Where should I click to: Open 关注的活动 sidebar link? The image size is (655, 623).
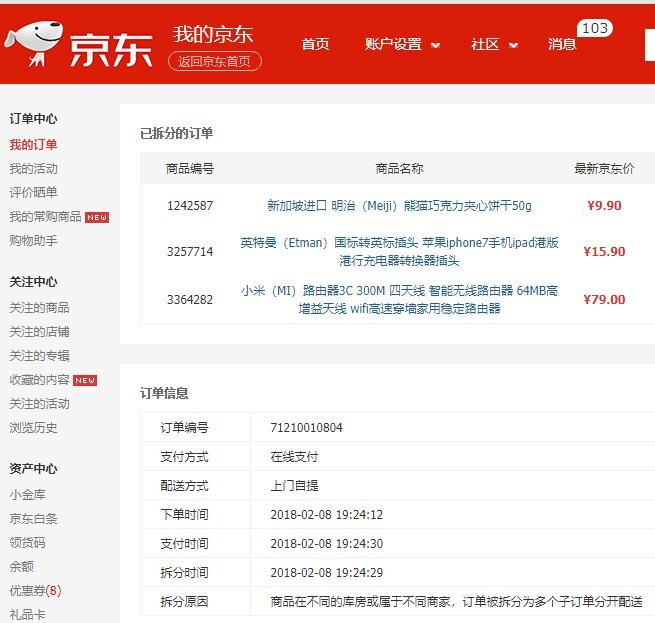39,404
